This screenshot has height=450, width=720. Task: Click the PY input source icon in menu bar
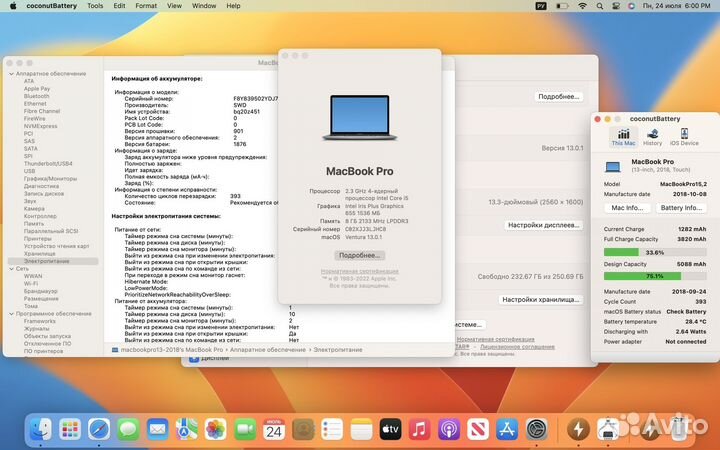point(541,6)
